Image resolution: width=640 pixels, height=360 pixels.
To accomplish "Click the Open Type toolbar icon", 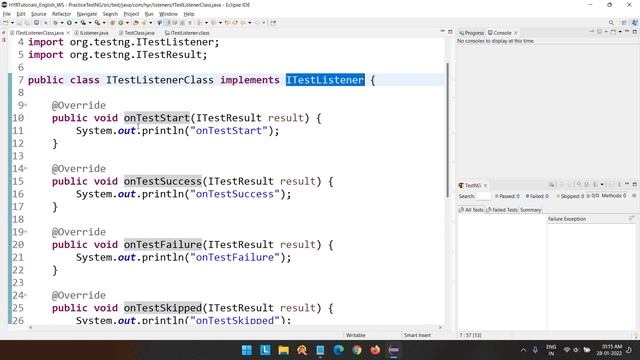I will pyautogui.click(x=136, y=23).
